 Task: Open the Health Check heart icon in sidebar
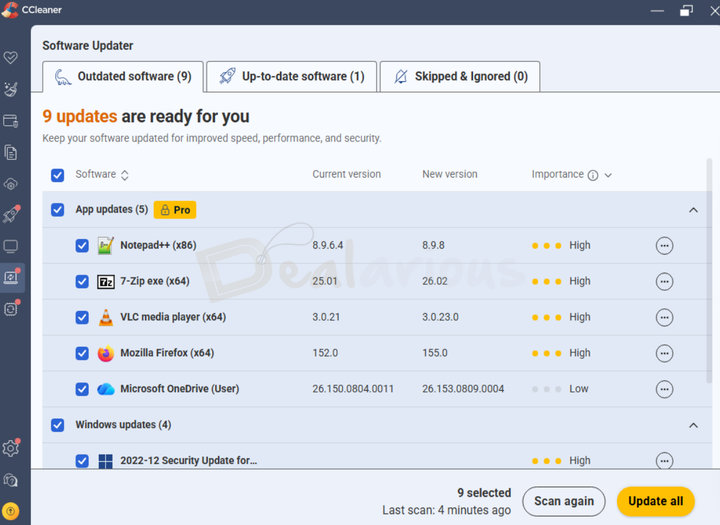click(11, 57)
